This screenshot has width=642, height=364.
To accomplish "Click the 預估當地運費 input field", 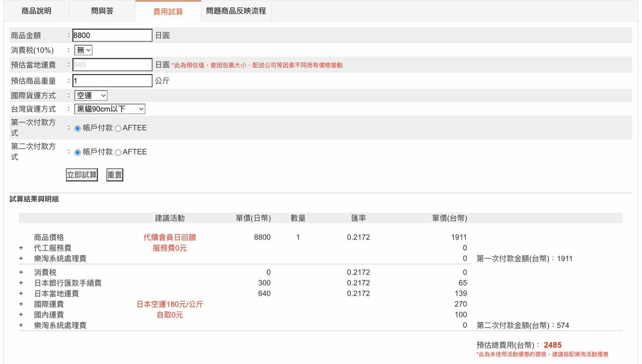I will (x=113, y=65).
